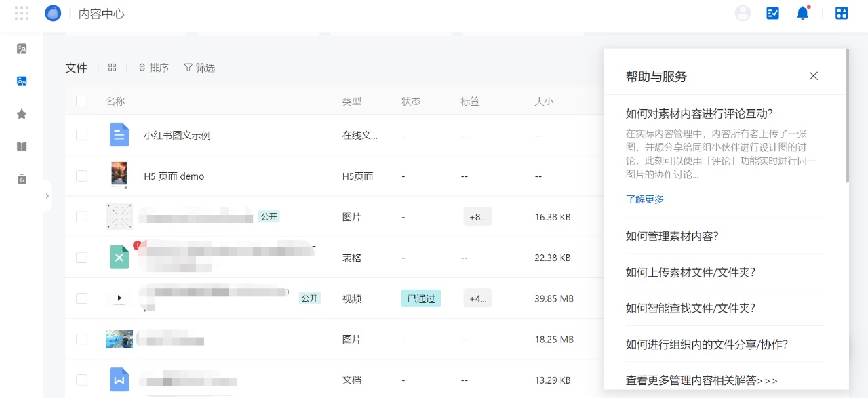868x398 pixels.
Task: Open the app launcher grid icon
Action: point(22,13)
